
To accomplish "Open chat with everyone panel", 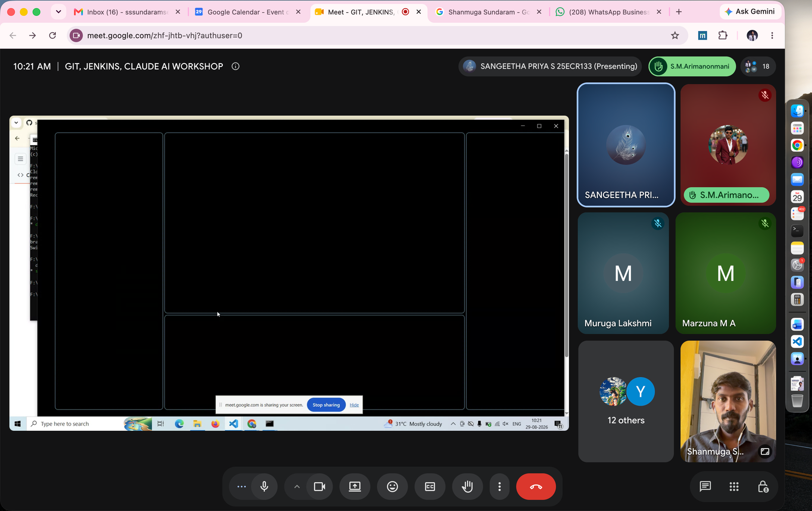I will [705, 487].
